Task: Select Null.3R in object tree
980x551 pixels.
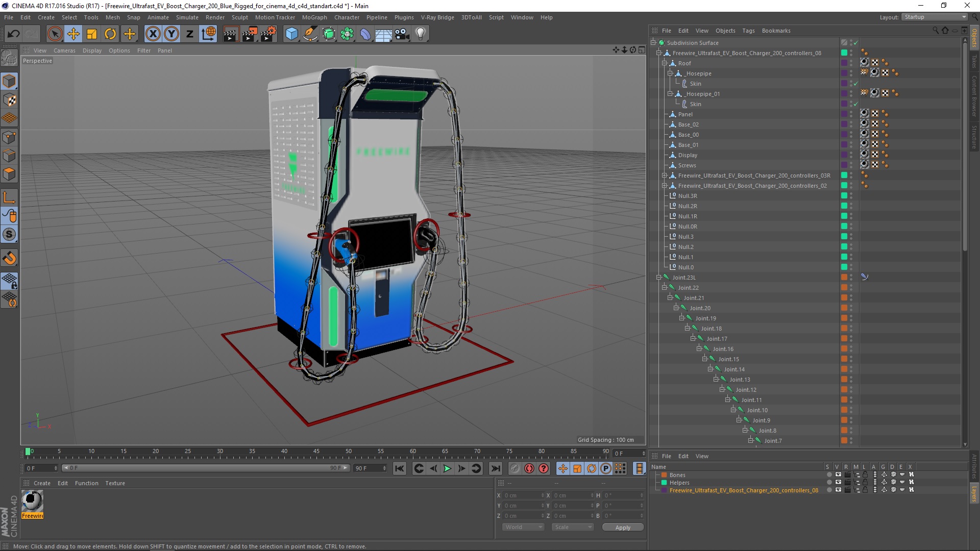Action: click(687, 196)
